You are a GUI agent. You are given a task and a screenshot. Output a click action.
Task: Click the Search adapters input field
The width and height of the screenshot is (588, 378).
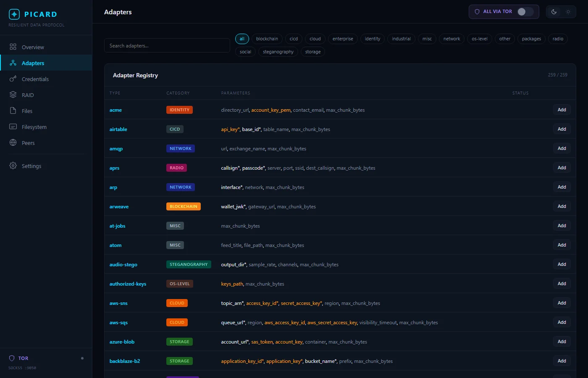coord(167,45)
